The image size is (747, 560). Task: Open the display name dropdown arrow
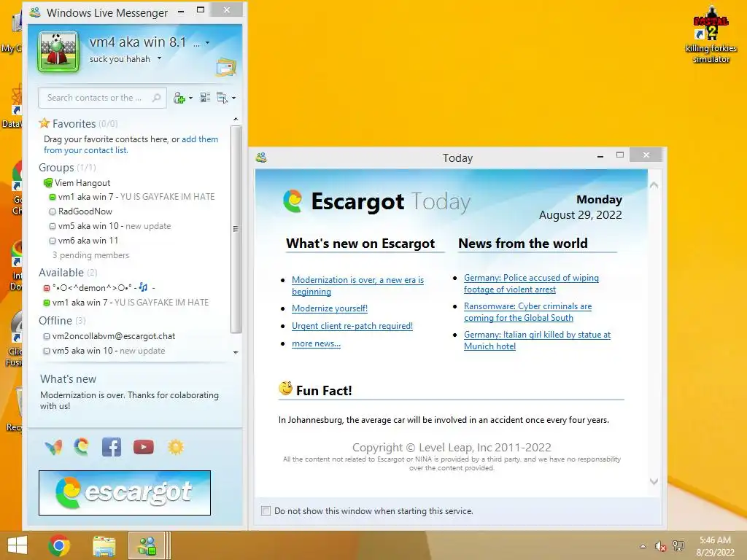pos(207,43)
